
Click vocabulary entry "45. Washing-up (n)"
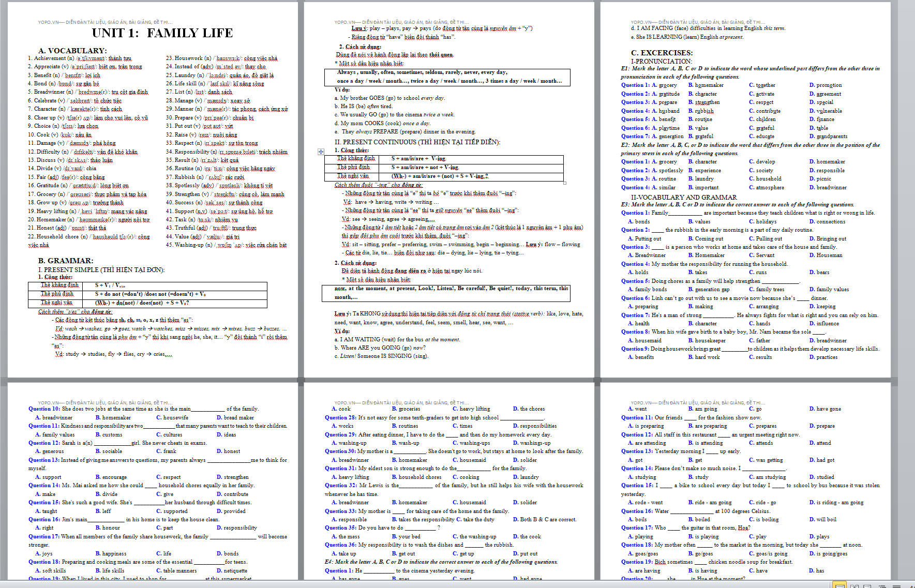(x=189, y=245)
